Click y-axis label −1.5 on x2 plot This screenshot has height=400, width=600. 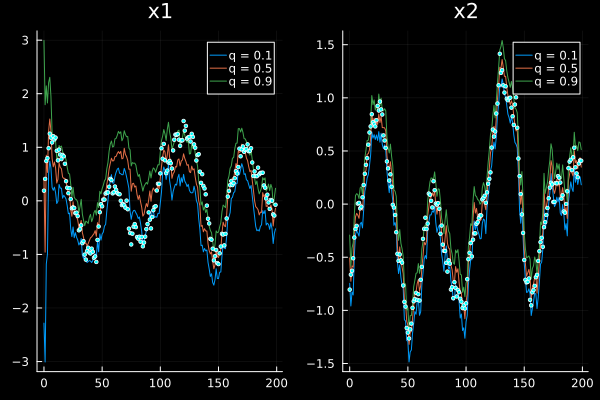[x=321, y=364]
